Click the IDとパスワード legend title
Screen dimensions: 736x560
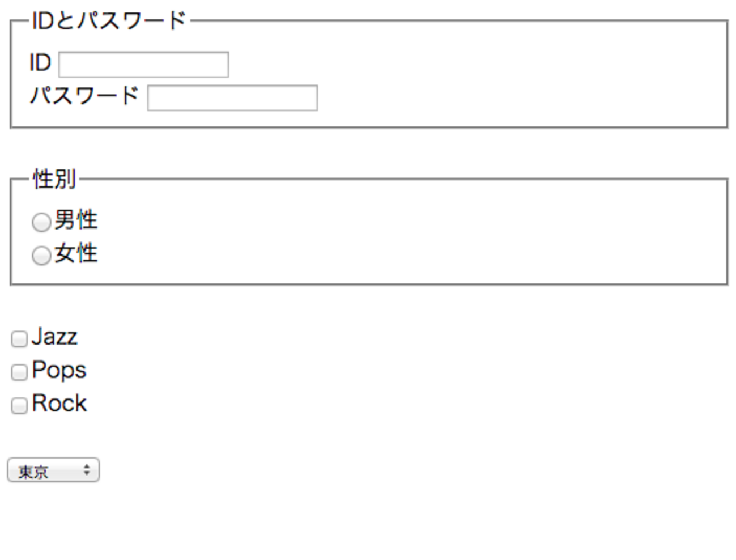(109, 21)
